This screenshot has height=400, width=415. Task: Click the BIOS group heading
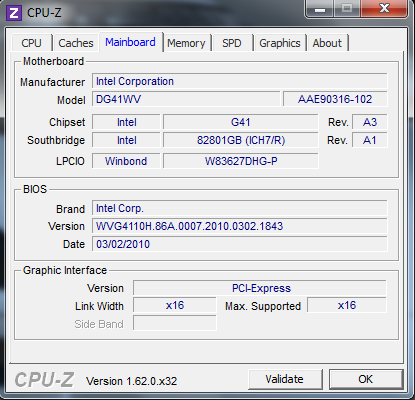35,189
